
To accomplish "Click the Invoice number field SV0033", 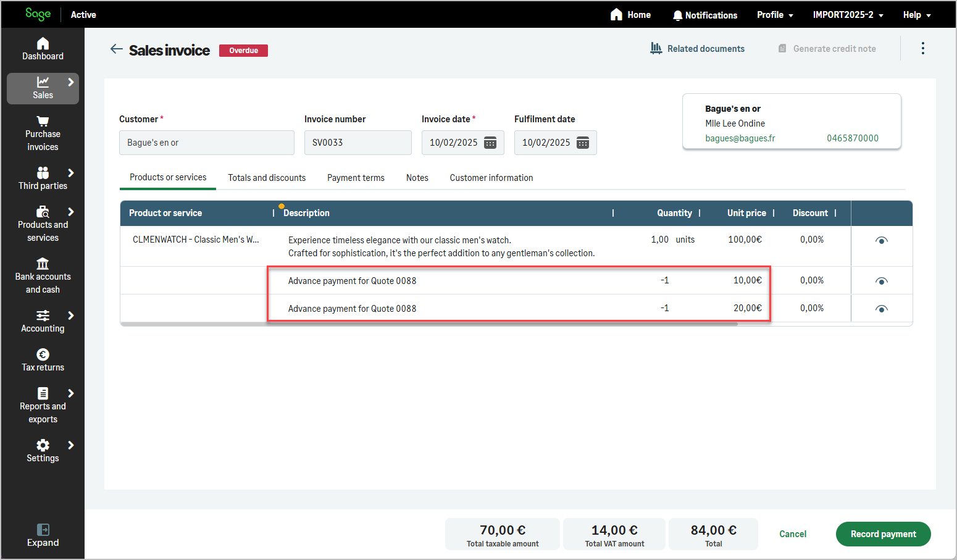I will pos(358,143).
